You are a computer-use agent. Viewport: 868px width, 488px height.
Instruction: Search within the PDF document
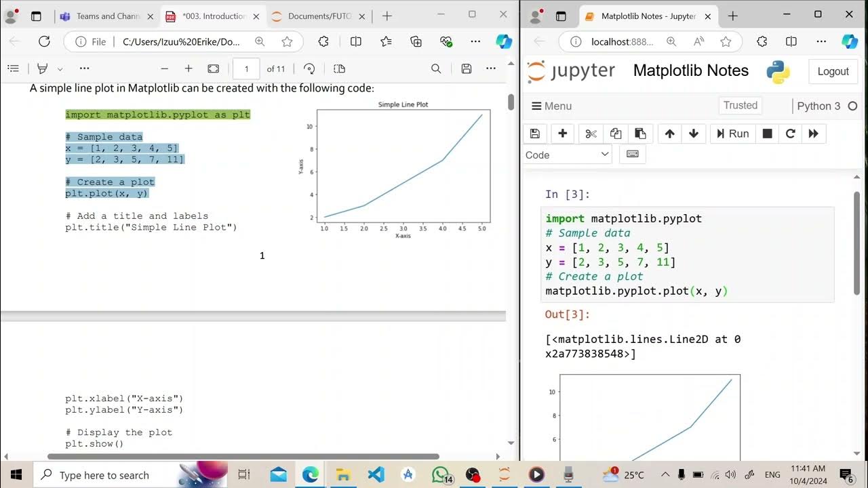pos(436,68)
